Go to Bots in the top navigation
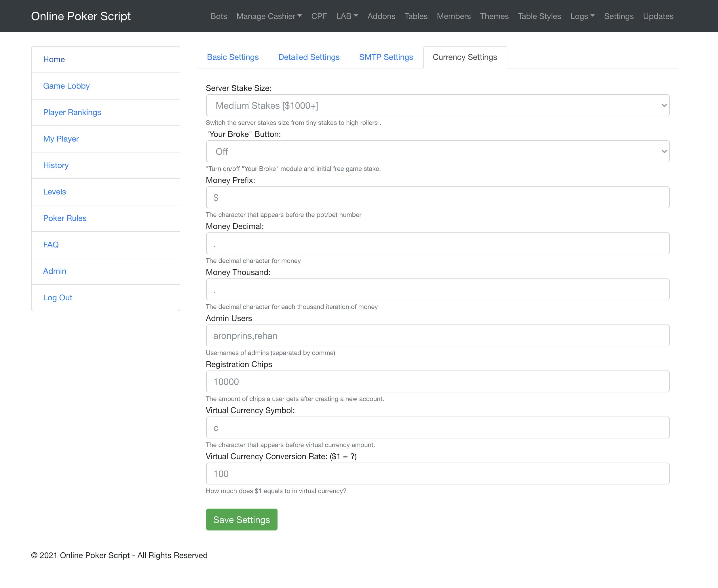The width and height of the screenshot is (718, 588). click(x=219, y=16)
